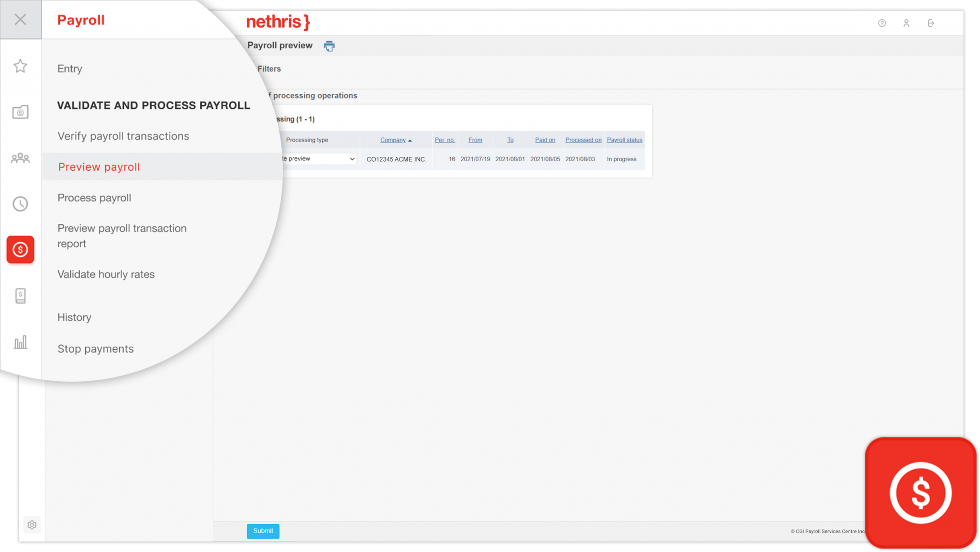Open the time management clock icon
The height and width of the screenshot is (552, 980).
pos(20,204)
